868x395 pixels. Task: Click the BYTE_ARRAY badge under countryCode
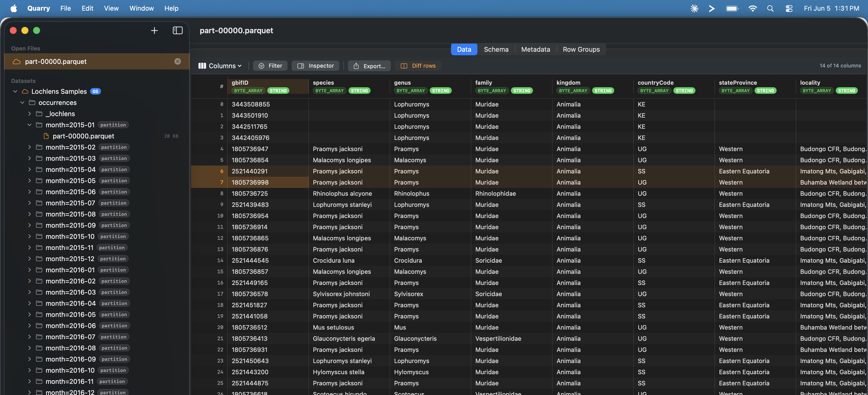[x=654, y=91]
